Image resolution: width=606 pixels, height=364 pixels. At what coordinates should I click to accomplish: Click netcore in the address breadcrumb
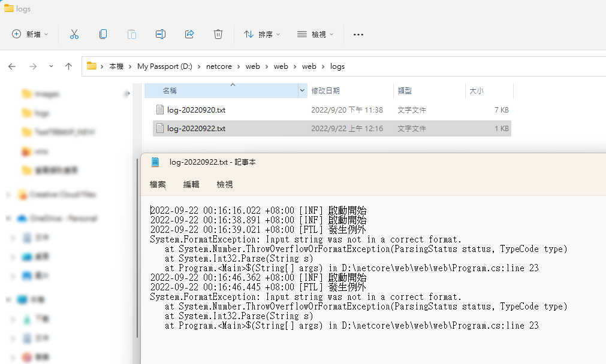tap(219, 66)
